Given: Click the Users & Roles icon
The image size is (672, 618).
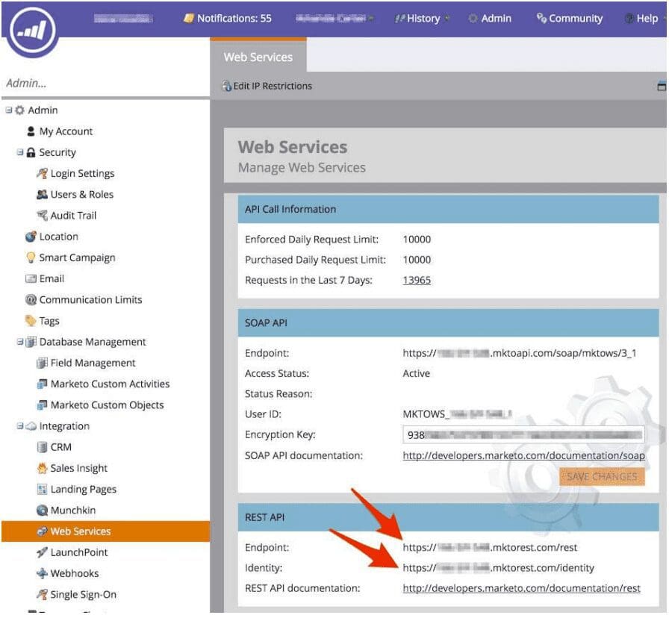Looking at the screenshot, I should pos(42,195).
